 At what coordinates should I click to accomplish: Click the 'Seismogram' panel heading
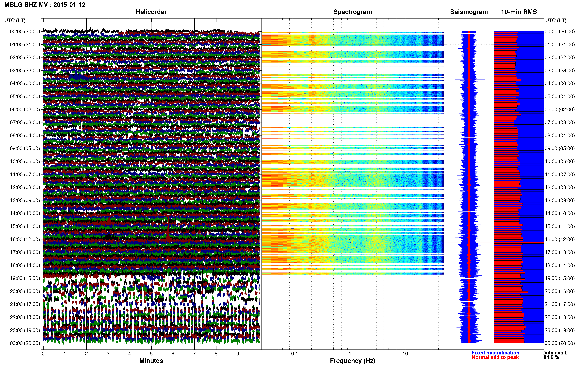click(469, 12)
